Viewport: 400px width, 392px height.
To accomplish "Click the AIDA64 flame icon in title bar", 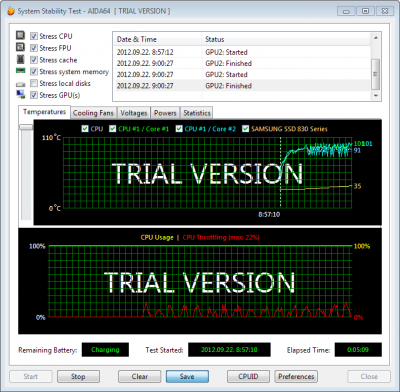I will click(x=11, y=11).
